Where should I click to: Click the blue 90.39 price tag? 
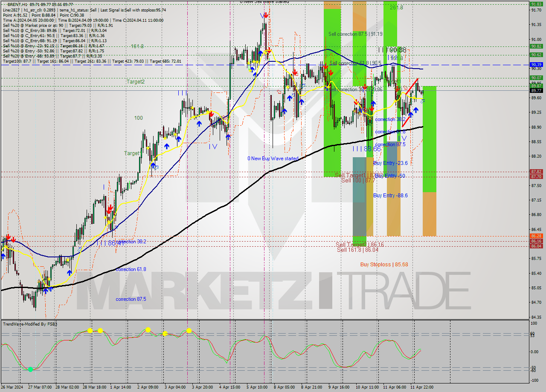coord(536,64)
